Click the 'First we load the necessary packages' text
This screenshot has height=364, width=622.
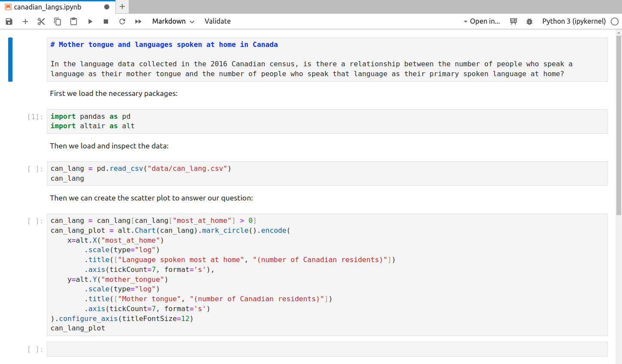tap(114, 93)
